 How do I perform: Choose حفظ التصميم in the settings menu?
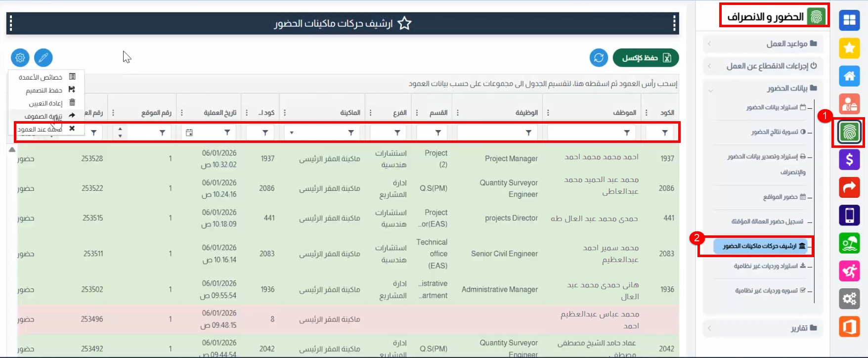(x=46, y=90)
